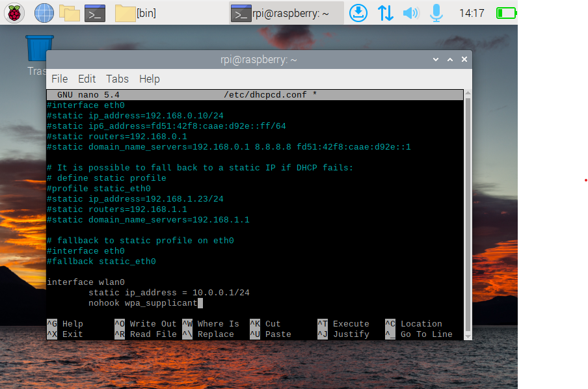Click the '#fallback static_eth0' line
The height and width of the screenshot is (389, 588).
tap(101, 262)
